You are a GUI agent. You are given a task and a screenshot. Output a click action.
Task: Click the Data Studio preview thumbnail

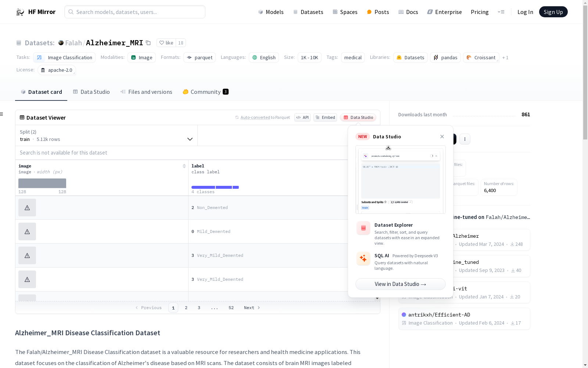coord(401,180)
